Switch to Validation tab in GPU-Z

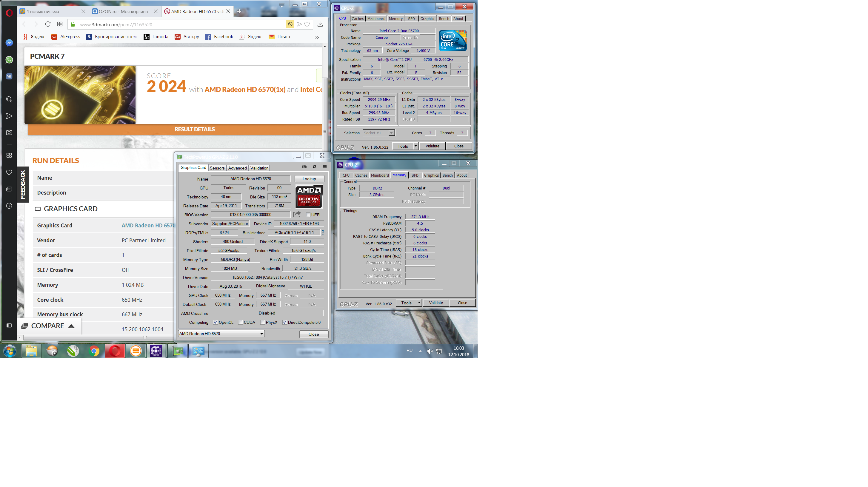point(259,168)
